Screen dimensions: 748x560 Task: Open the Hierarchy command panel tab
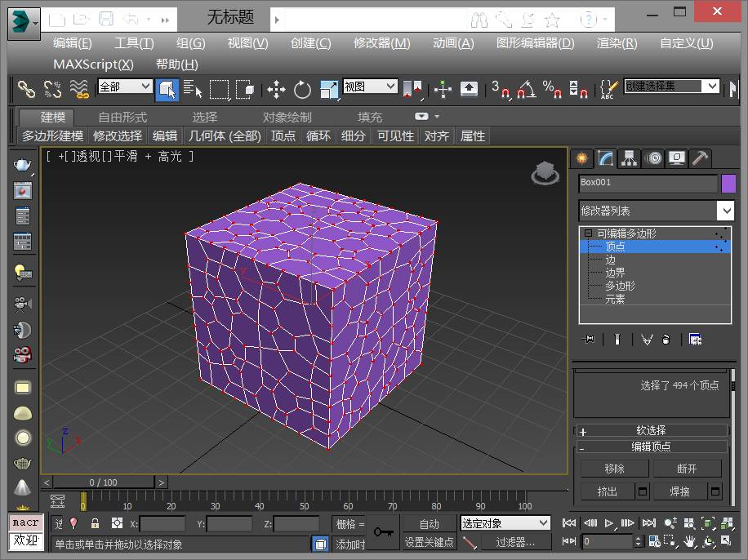(630, 158)
